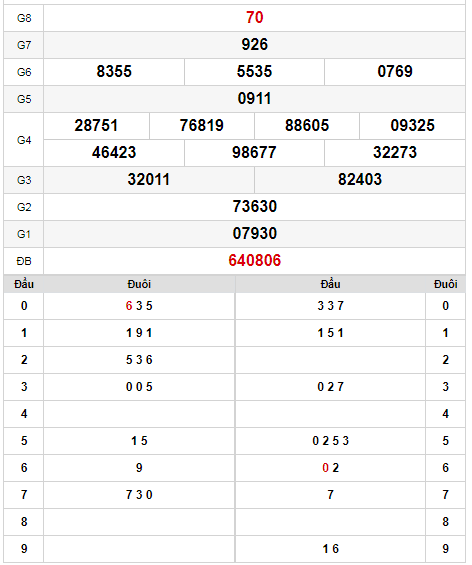This screenshot has width=472, height=565.
Task: Click G6 result 0769
Action: pos(395,71)
